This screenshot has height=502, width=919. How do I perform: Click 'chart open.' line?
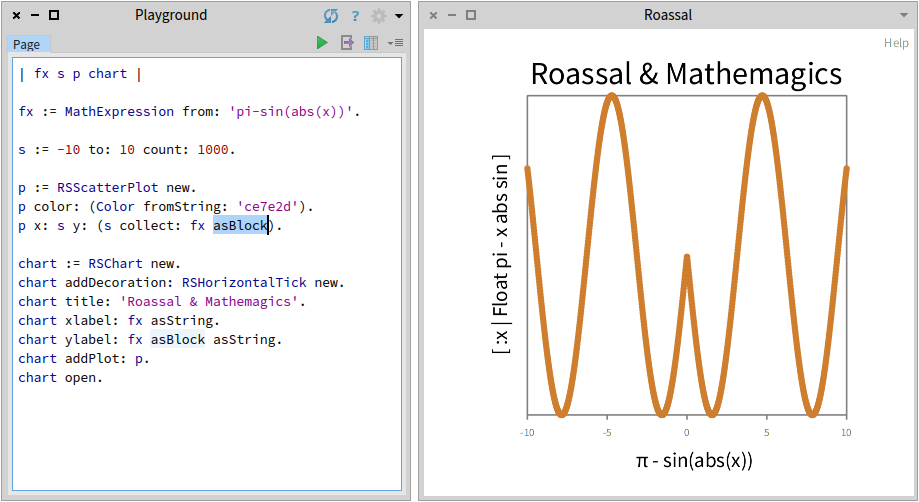point(60,378)
